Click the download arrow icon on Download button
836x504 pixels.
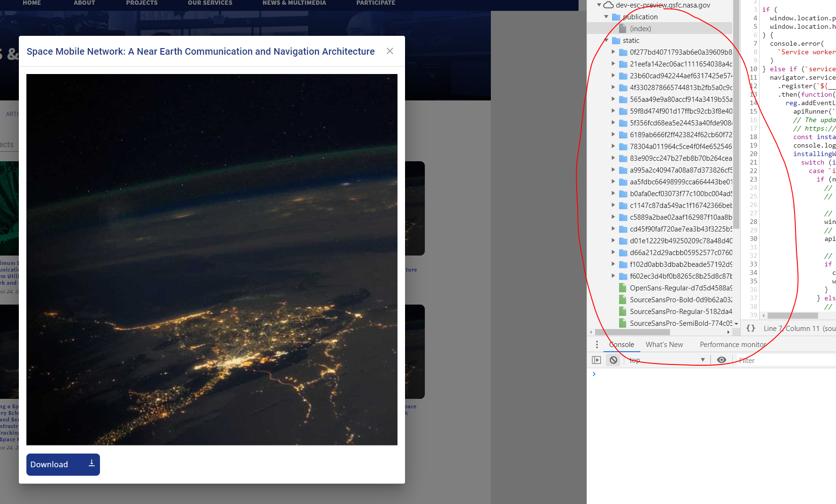[x=92, y=463]
